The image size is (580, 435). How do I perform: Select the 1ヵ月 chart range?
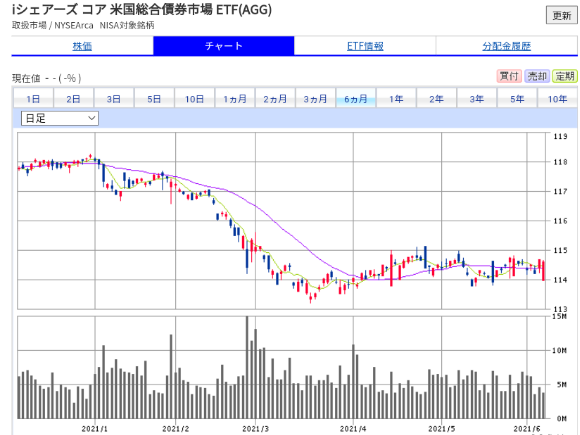point(235,99)
